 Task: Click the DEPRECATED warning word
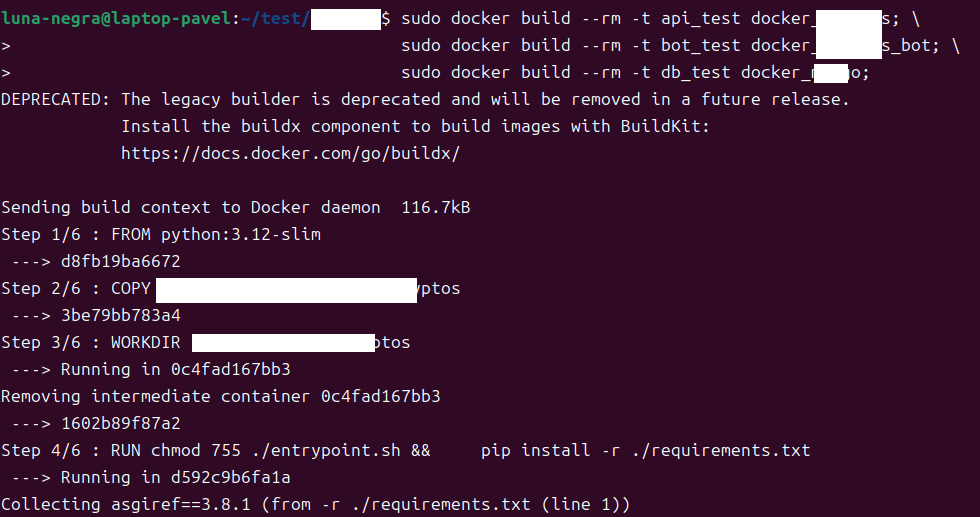pos(55,99)
